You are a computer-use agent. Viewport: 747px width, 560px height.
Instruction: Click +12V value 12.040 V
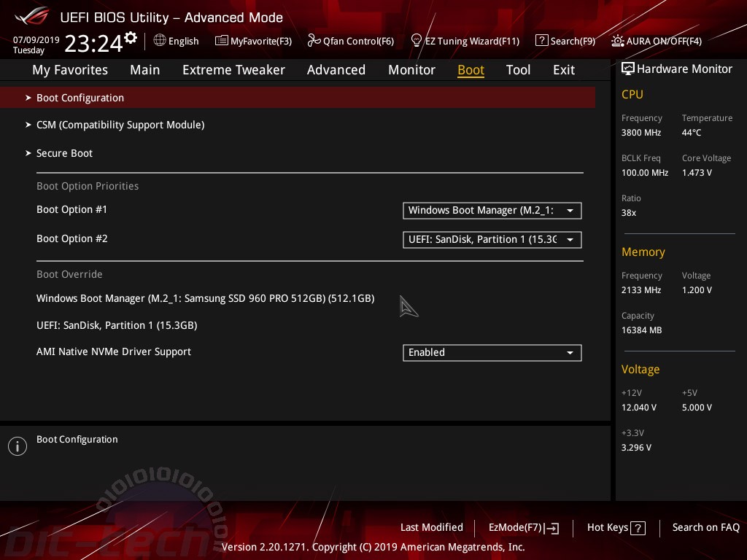click(x=638, y=408)
